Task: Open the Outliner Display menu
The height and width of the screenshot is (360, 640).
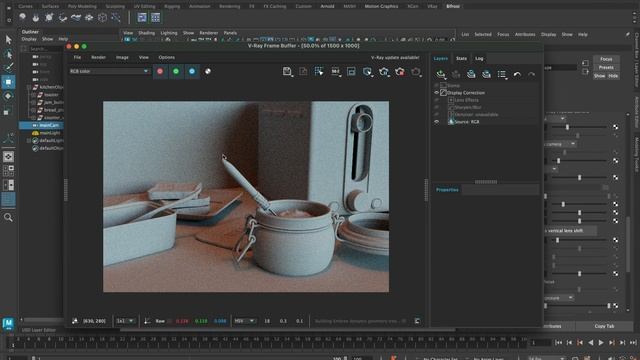Action: [x=29, y=39]
